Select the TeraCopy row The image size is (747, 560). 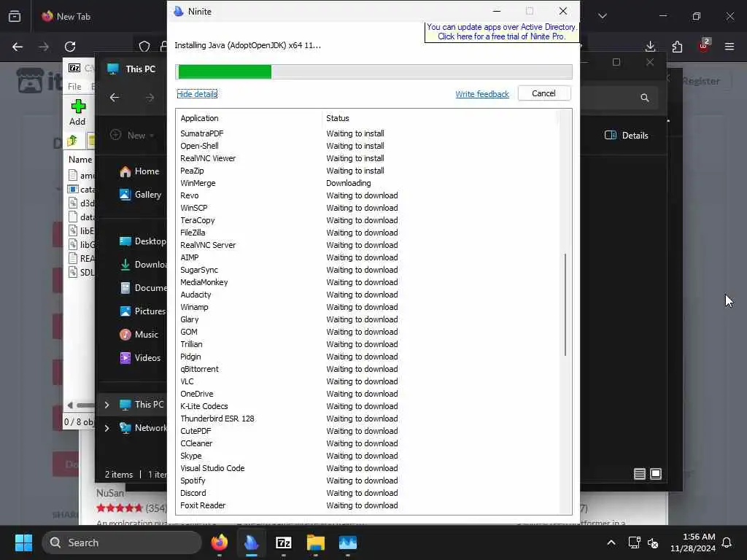tap(367, 220)
